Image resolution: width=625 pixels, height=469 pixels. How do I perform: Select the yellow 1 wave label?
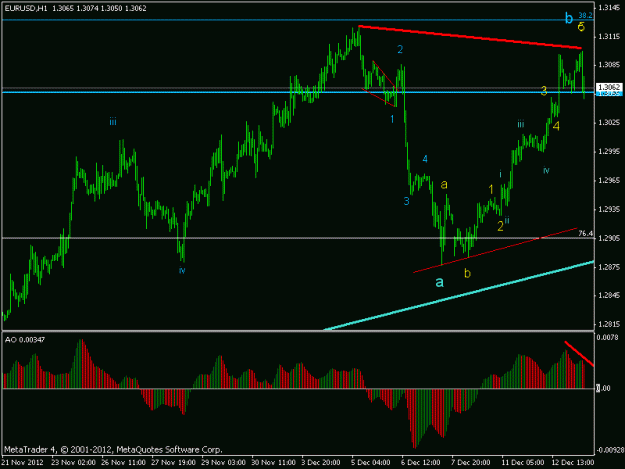(491, 190)
